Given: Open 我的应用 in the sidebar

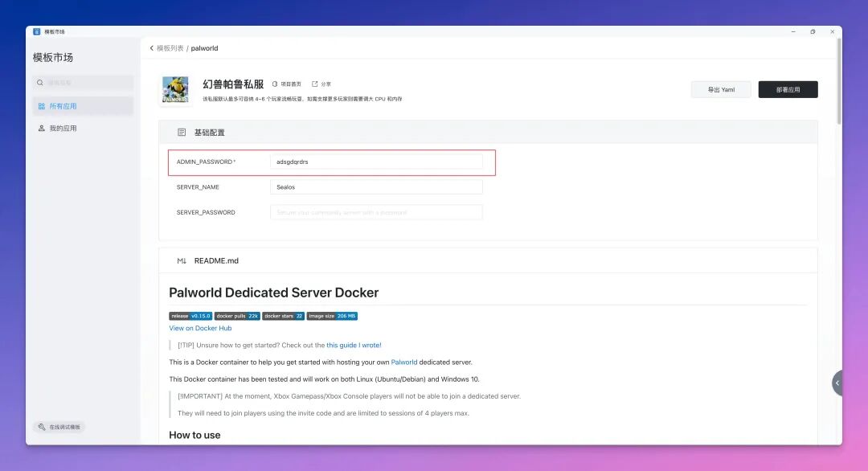Looking at the screenshot, I should [x=83, y=128].
